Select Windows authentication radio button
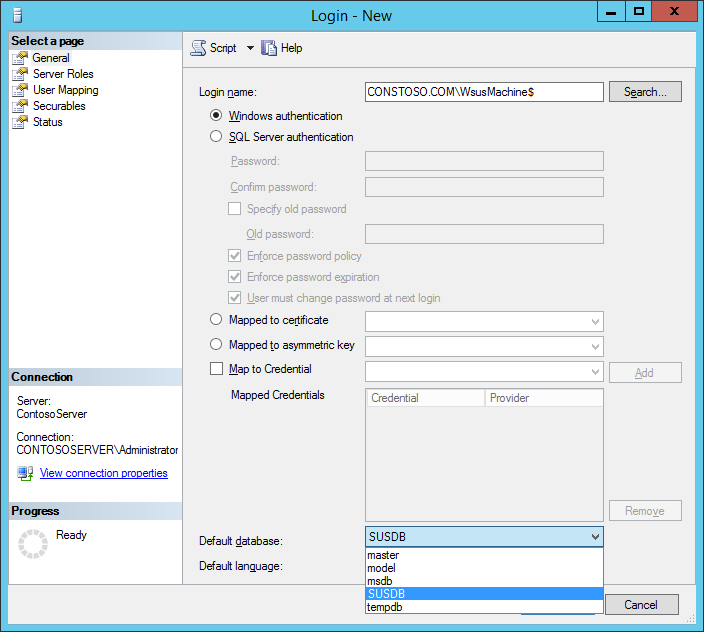Screen dimensions: 704x632 tap(216, 115)
